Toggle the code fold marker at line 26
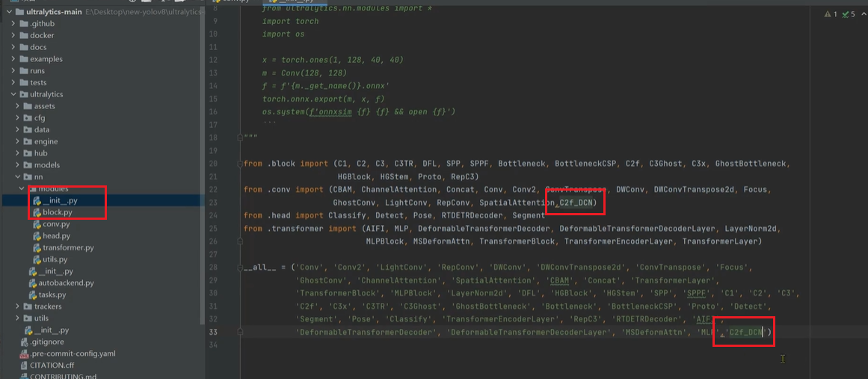 [x=240, y=241]
